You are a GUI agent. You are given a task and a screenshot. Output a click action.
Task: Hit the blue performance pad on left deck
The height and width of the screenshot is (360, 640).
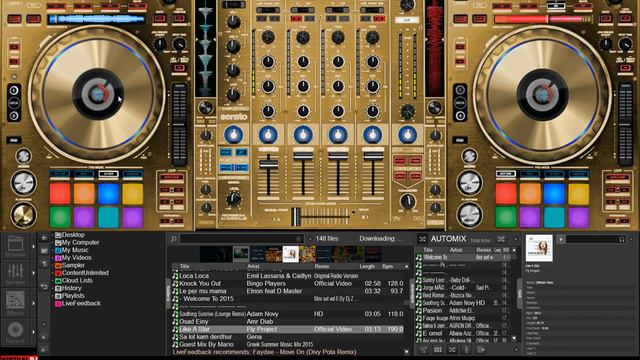click(109, 193)
